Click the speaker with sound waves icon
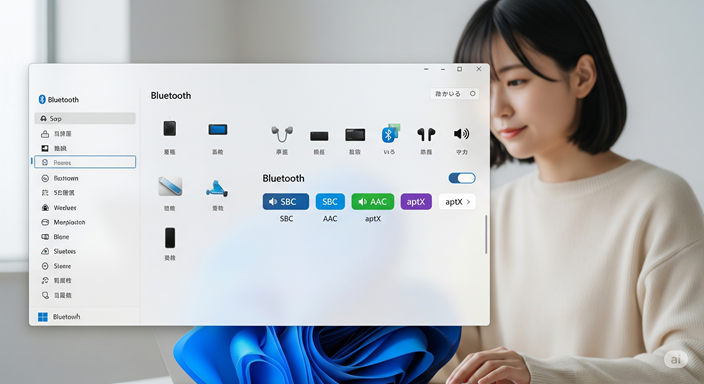Screen dimensions: 704x384 (461, 133)
